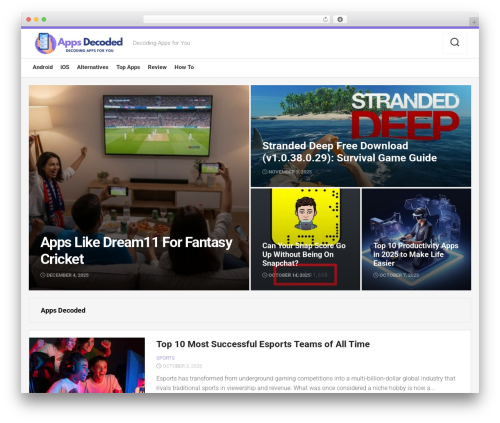
Task: Click the Apps Decoded logo
Action: click(x=79, y=43)
